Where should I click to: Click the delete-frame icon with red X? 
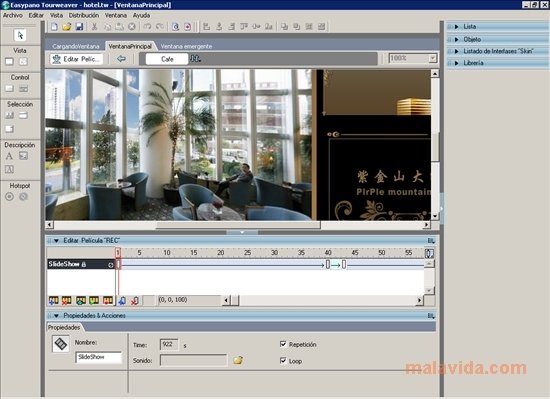coord(67,300)
